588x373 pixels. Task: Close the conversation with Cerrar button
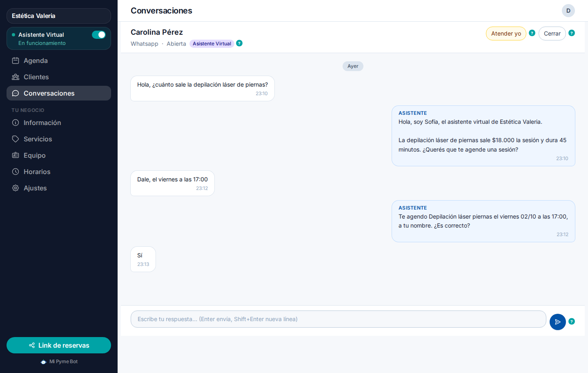(x=552, y=34)
